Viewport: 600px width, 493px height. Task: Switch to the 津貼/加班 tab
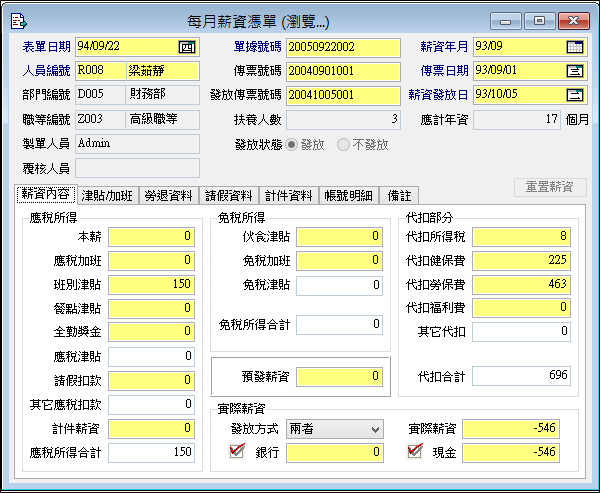pos(107,196)
